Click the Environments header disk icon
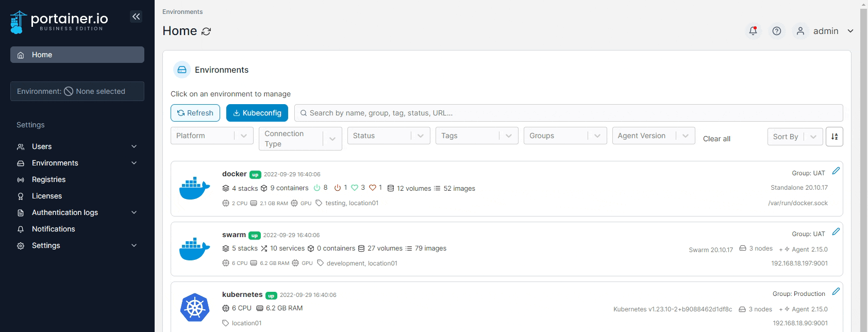 [x=182, y=70]
